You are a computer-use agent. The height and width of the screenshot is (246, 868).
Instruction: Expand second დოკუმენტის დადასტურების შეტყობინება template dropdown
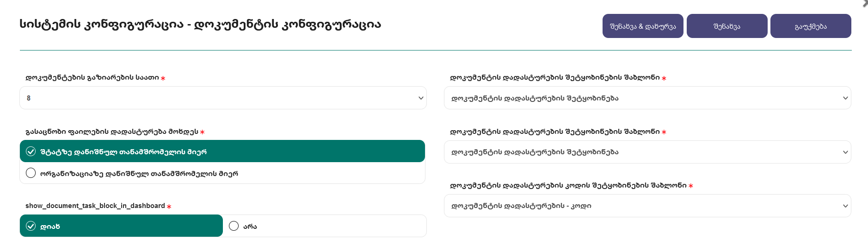647,152
